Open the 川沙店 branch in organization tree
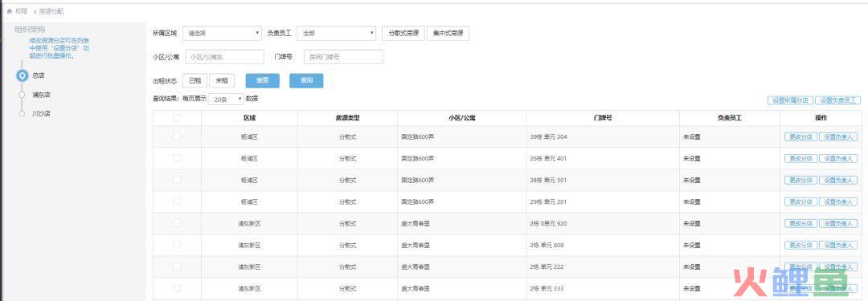The width and height of the screenshot is (868, 301). coord(41,113)
